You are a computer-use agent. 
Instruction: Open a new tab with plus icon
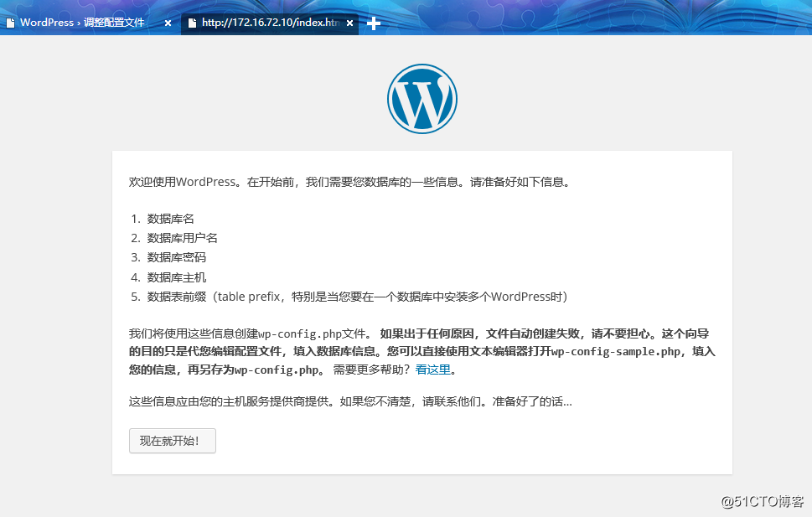[374, 23]
